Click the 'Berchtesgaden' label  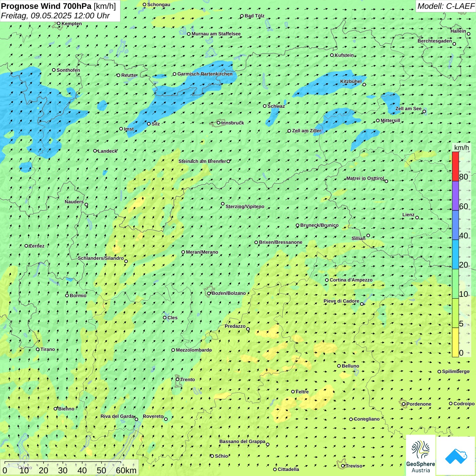click(435, 41)
